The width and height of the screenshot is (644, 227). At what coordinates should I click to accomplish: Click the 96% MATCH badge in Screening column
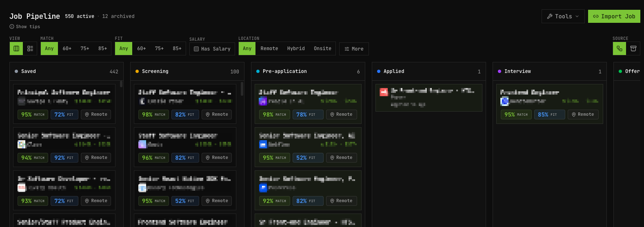(153, 158)
